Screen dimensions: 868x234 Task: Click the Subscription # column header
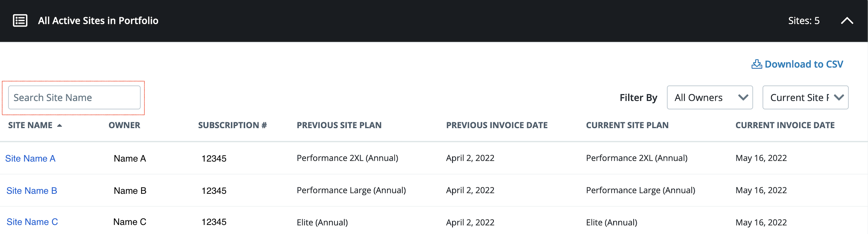[232, 125]
